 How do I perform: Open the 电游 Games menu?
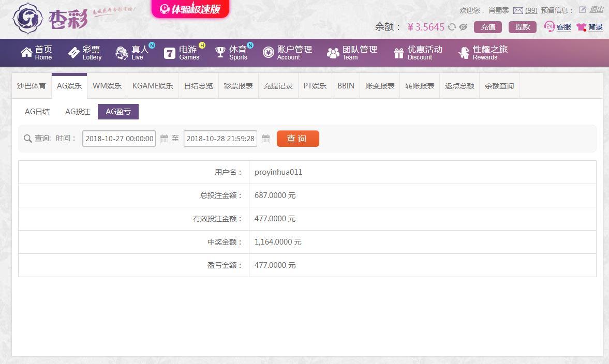[x=184, y=52]
